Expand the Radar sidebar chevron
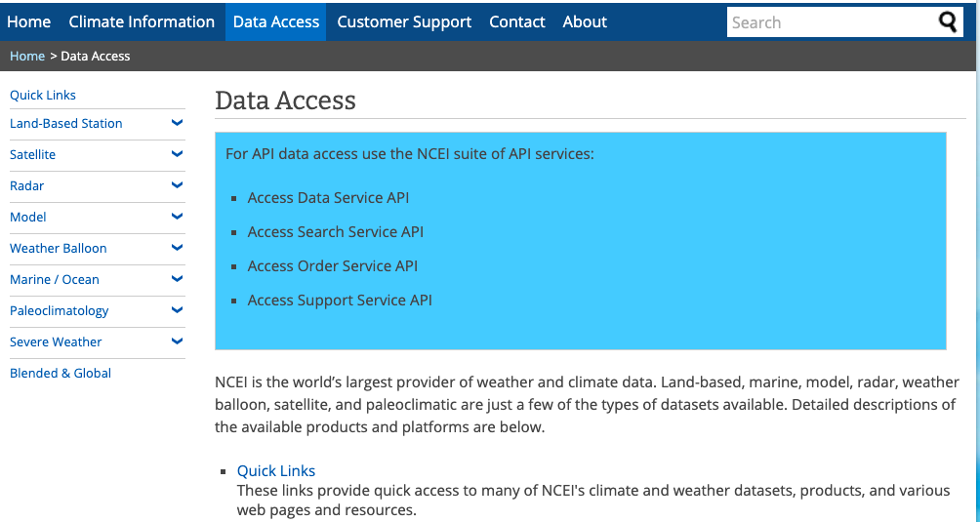The image size is (980, 522). (x=177, y=185)
